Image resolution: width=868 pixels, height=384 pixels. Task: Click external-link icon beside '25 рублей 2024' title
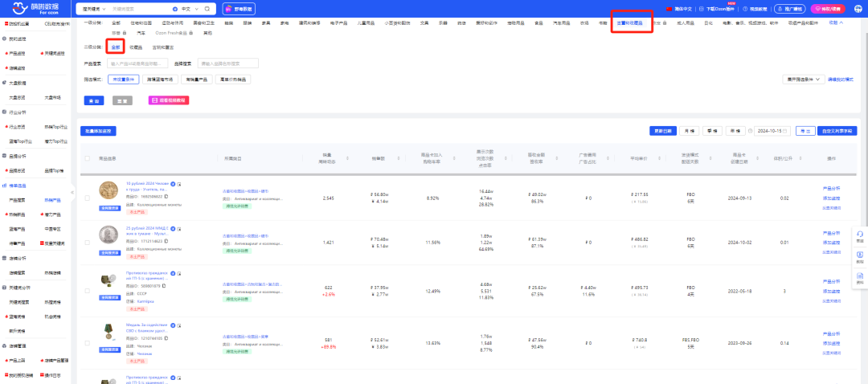tap(179, 228)
